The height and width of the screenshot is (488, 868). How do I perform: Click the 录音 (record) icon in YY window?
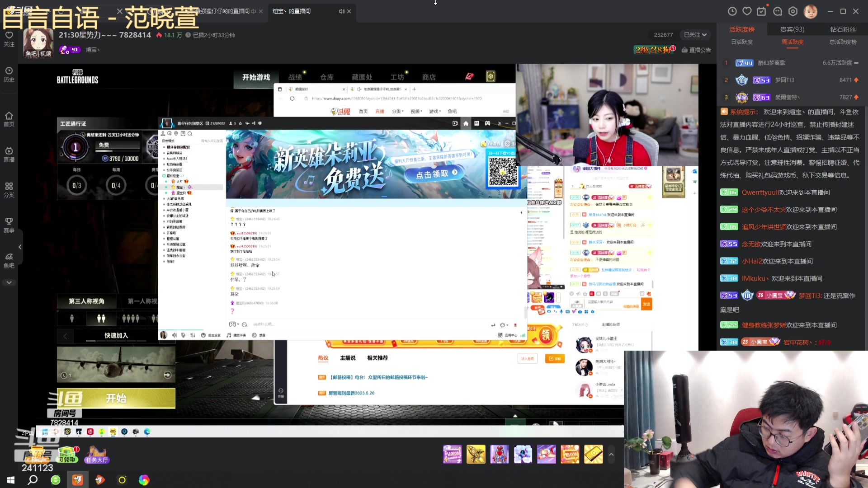[255, 335]
